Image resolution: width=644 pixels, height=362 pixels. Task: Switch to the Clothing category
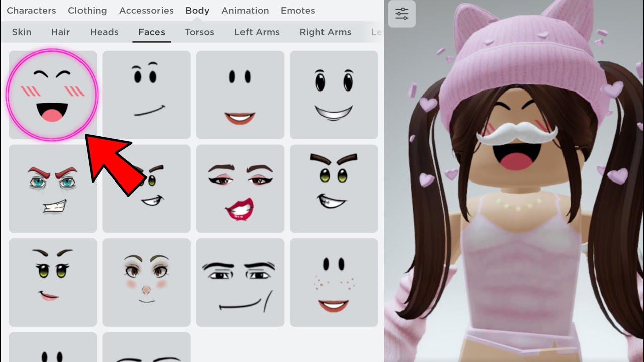click(x=88, y=11)
